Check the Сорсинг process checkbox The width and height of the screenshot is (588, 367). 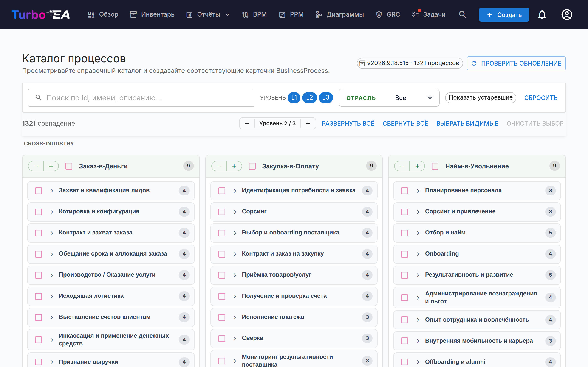click(x=222, y=212)
